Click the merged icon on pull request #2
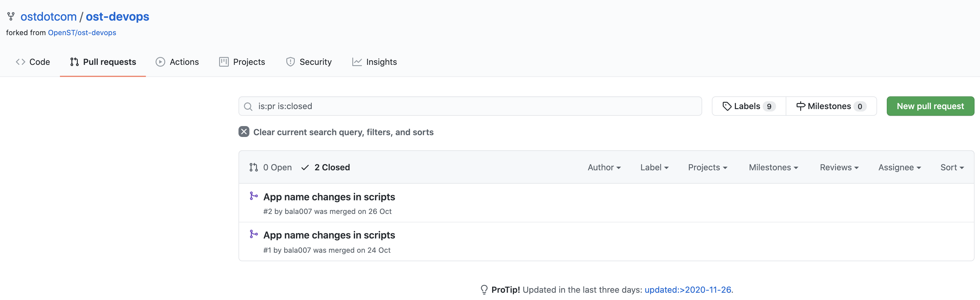 pyautogui.click(x=253, y=196)
